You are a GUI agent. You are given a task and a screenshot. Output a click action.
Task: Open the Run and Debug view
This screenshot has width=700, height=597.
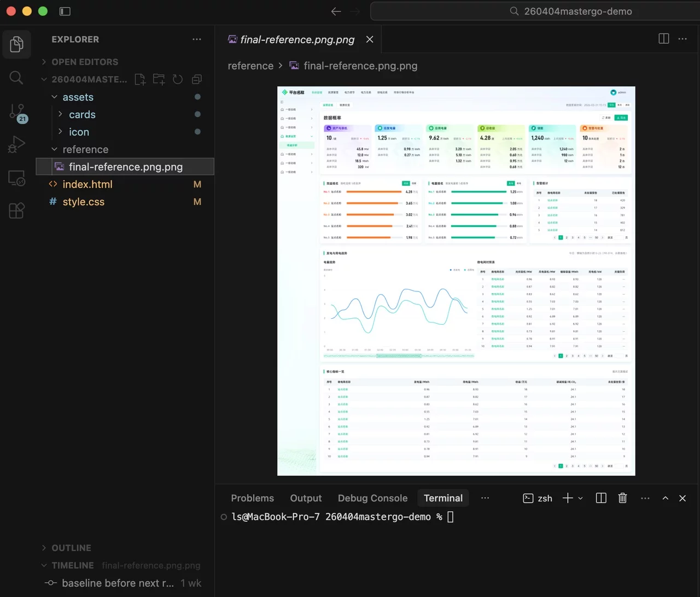pos(16,145)
